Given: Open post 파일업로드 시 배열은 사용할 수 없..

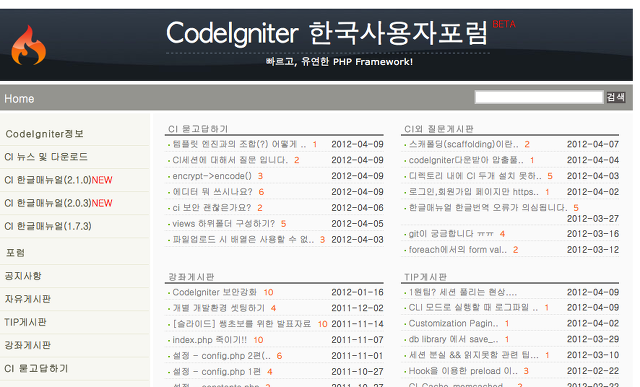Looking at the screenshot, I should pyautogui.click(x=243, y=240).
